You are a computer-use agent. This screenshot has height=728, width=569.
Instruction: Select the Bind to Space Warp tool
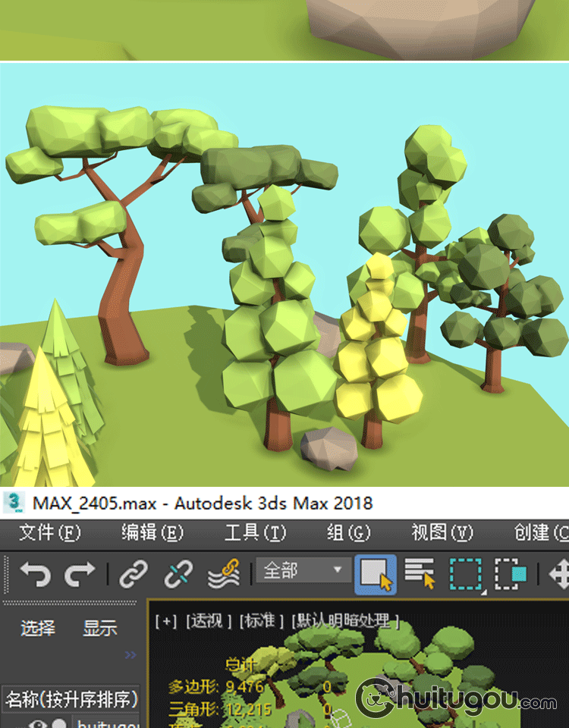tap(224, 574)
